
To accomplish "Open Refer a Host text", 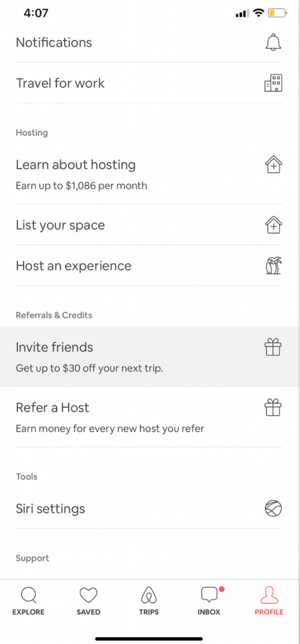I will coord(52,408).
